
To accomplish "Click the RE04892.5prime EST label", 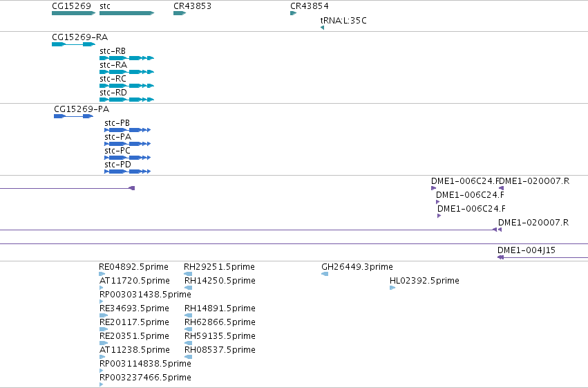I will [x=133, y=267].
